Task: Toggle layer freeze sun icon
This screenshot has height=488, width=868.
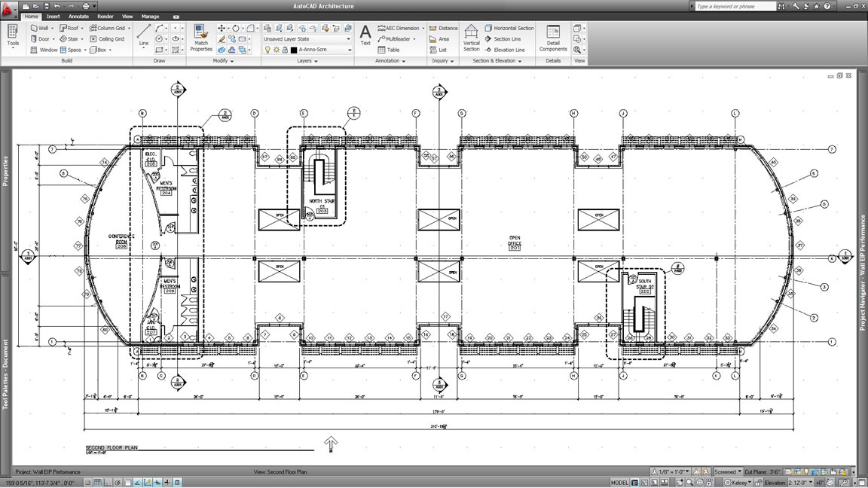Action: 276,50
